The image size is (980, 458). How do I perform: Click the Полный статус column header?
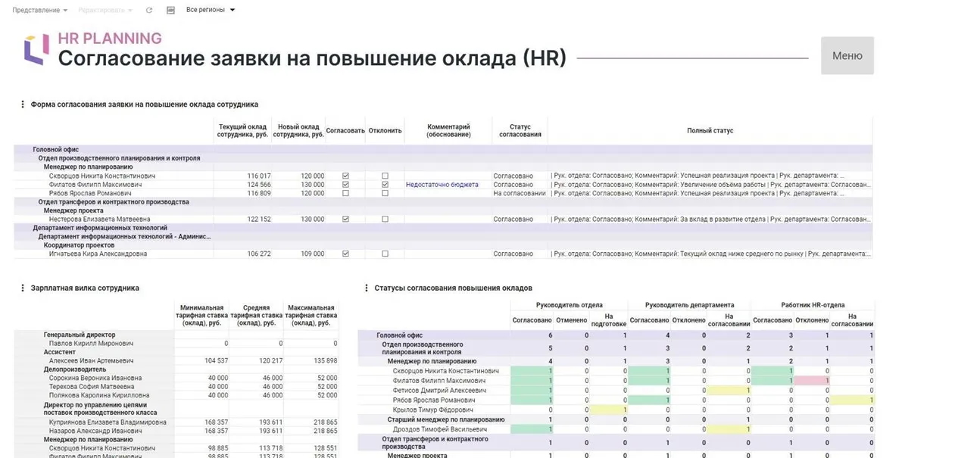click(710, 130)
